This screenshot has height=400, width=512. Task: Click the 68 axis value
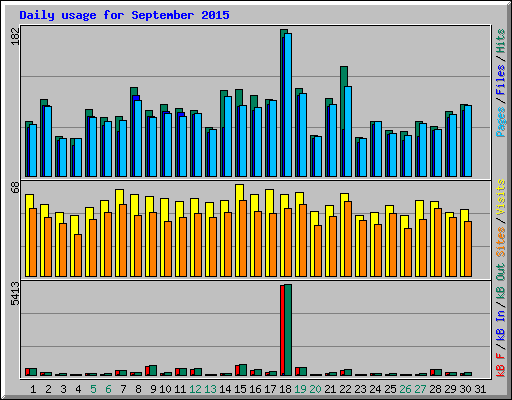coord(15,187)
